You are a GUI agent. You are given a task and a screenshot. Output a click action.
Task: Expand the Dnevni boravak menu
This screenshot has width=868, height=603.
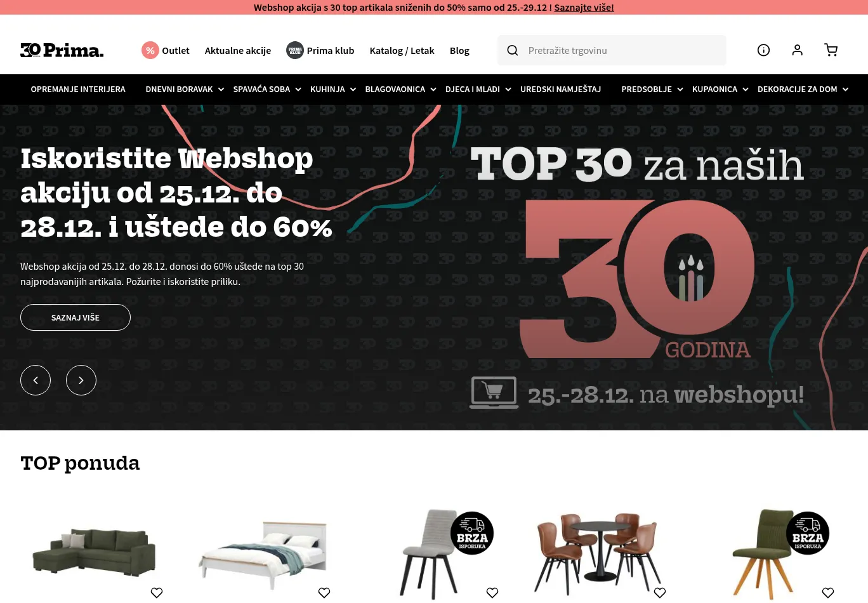(x=185, y=89)
